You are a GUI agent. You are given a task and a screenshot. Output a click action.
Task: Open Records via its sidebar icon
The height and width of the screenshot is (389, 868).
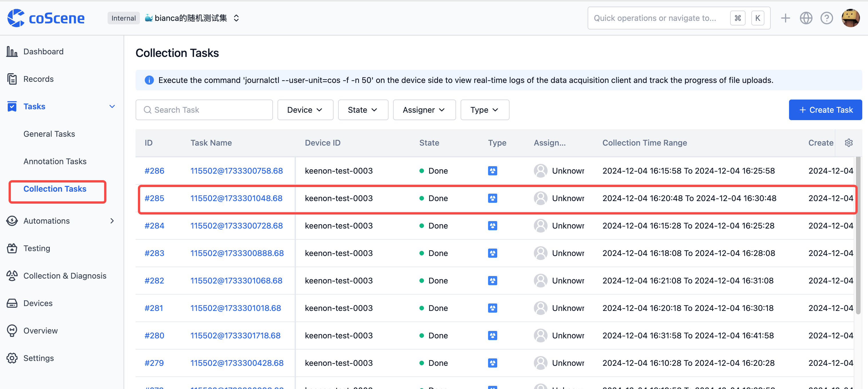coord(12,79)
